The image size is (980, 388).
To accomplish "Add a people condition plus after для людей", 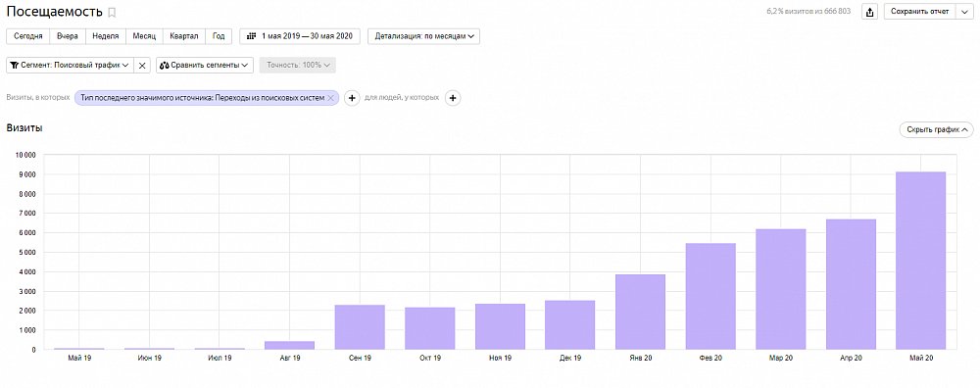I will click(x=453, y=98).
